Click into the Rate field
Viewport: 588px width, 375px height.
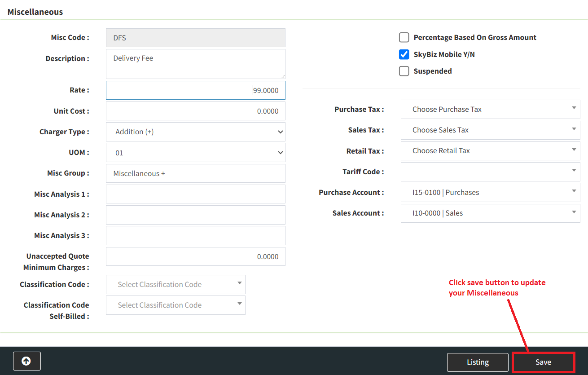coord(195,90)
